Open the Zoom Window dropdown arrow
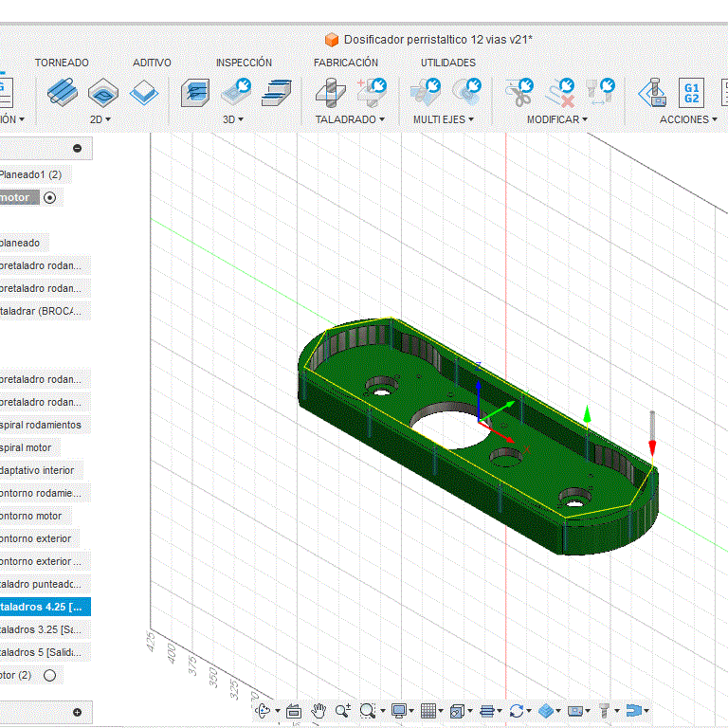Screen dimensions: 728x728 (383, 711)
